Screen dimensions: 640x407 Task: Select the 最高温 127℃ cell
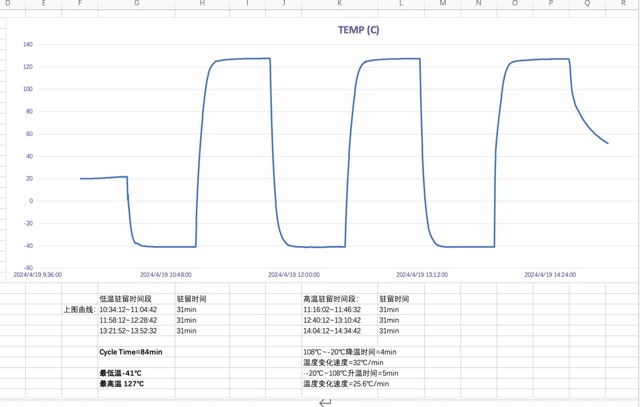click(x=121, y=383)
